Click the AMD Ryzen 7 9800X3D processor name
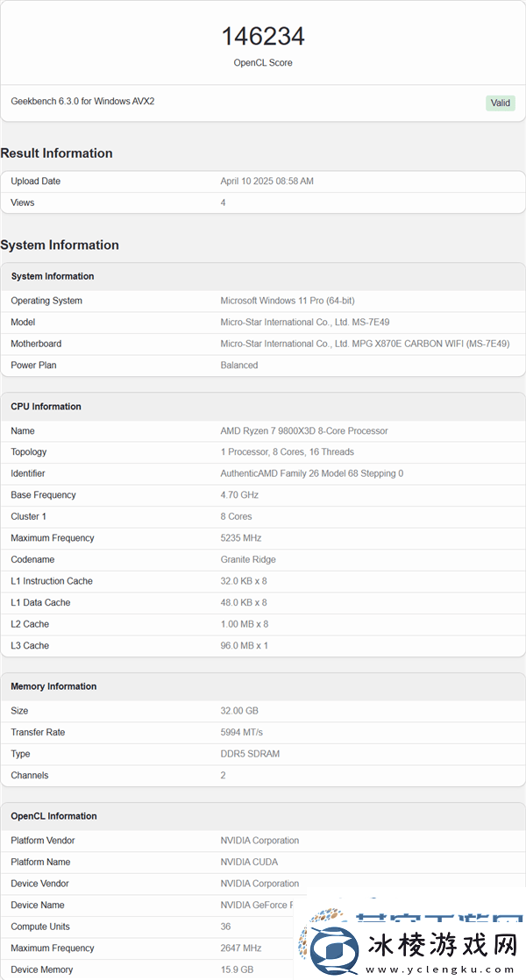The width and height of the screenshot is (526, 980). tap(303, 430)
